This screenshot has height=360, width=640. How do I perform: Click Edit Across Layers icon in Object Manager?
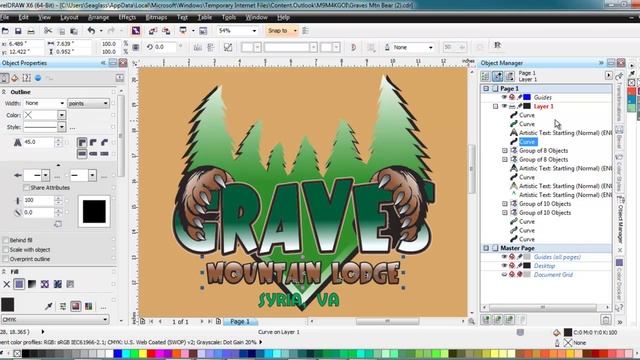pyautogui.click(x=498, y=76)
